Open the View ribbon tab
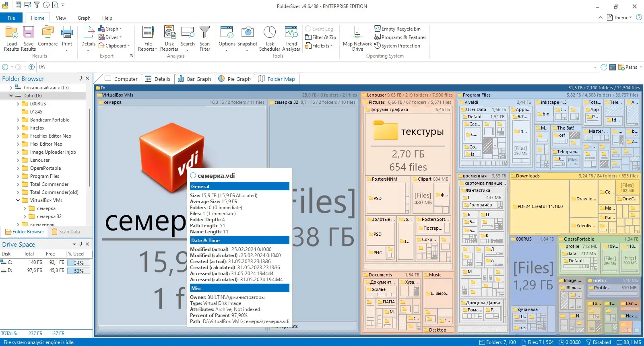 pyautogui.click(x=61, y=18)
